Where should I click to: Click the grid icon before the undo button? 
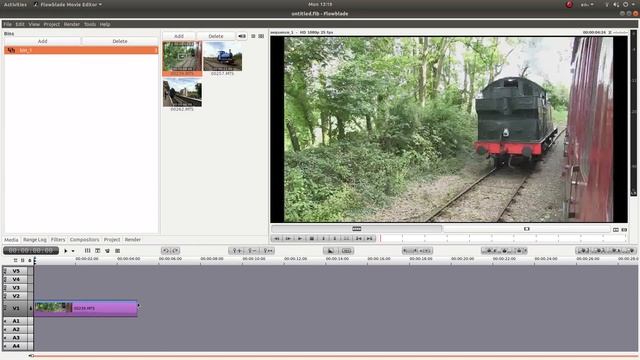tap(118, 251)
